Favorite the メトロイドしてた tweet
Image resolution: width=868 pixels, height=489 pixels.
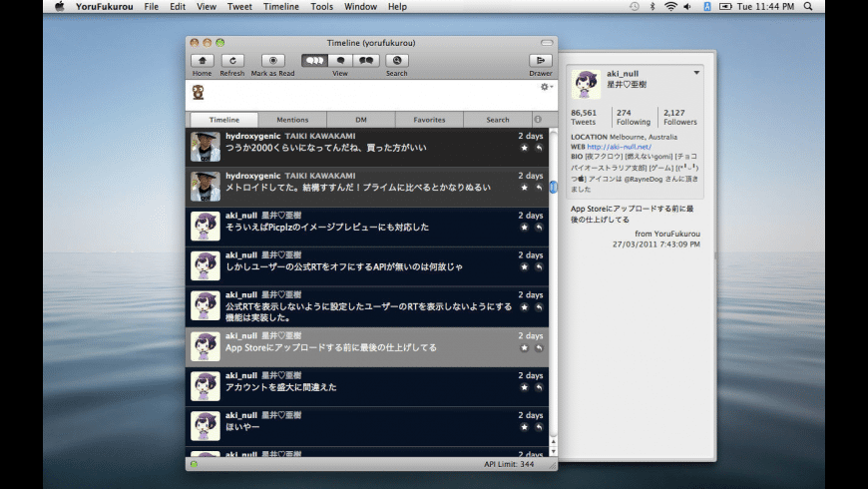coord(524,188)
